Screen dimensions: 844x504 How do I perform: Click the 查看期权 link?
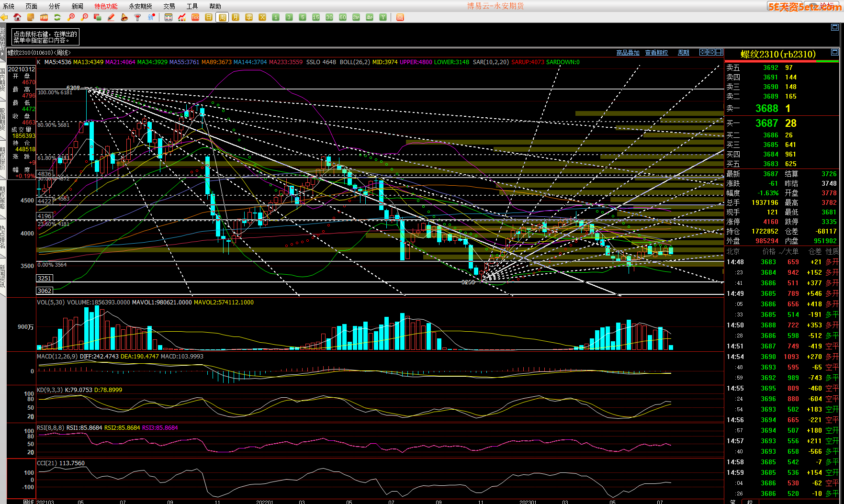[656, 53]
